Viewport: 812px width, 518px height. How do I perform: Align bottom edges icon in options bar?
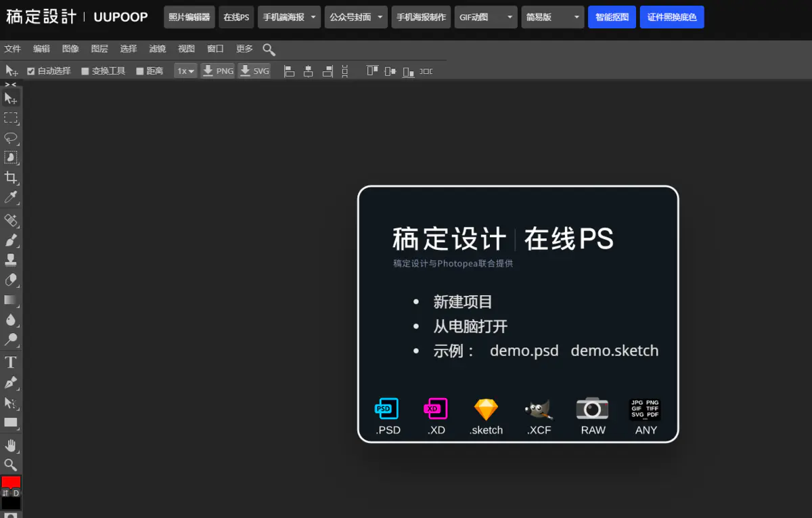408,71
